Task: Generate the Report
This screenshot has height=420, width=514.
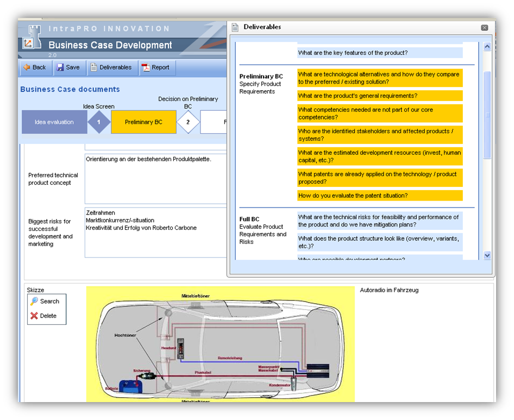Action: click(x=158, y=67)
